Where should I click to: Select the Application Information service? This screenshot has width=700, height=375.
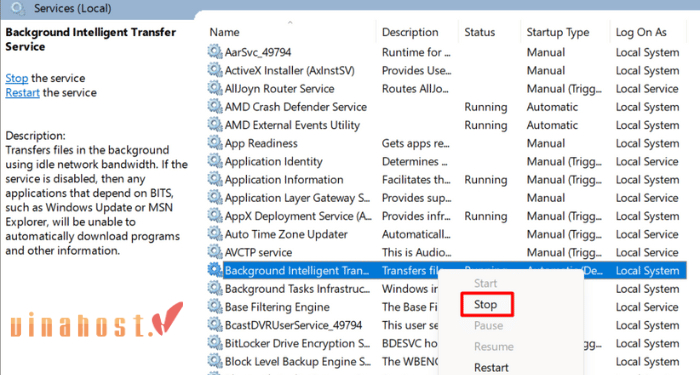[284, 180]
